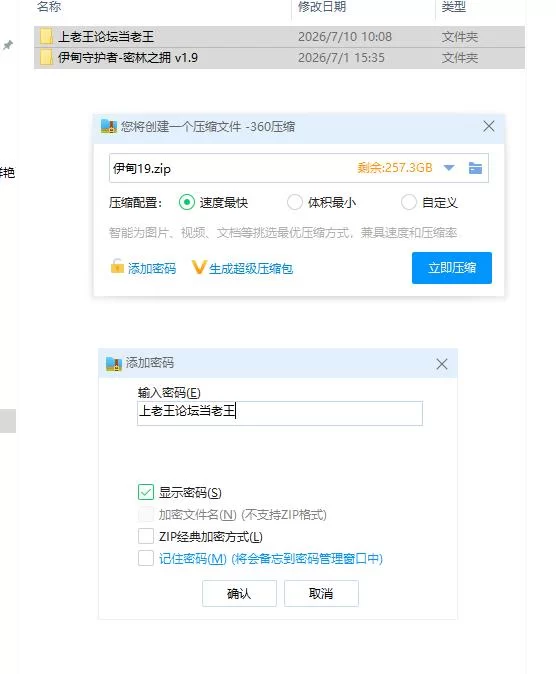Click the 360压缩 logo in the 添加密码 title bar
This screenshot has height=674, width=556.
tap(114, 364)
